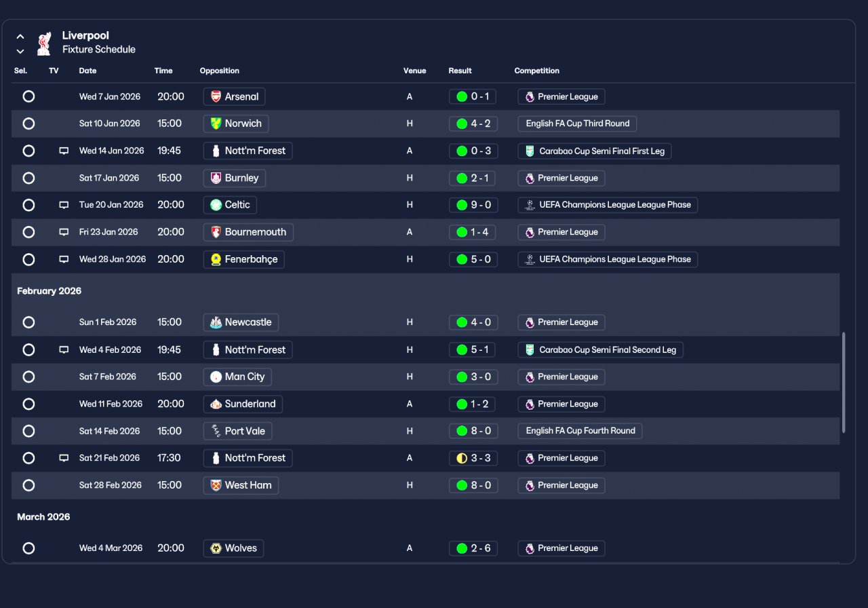Select the Port Vale fixture radio button
This screenshot has height=608, width=868.
pos(28,431)
